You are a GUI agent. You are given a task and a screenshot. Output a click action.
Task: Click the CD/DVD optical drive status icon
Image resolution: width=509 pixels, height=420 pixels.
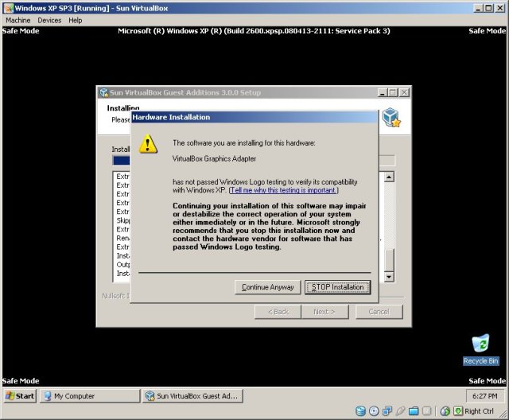point(374,411)
